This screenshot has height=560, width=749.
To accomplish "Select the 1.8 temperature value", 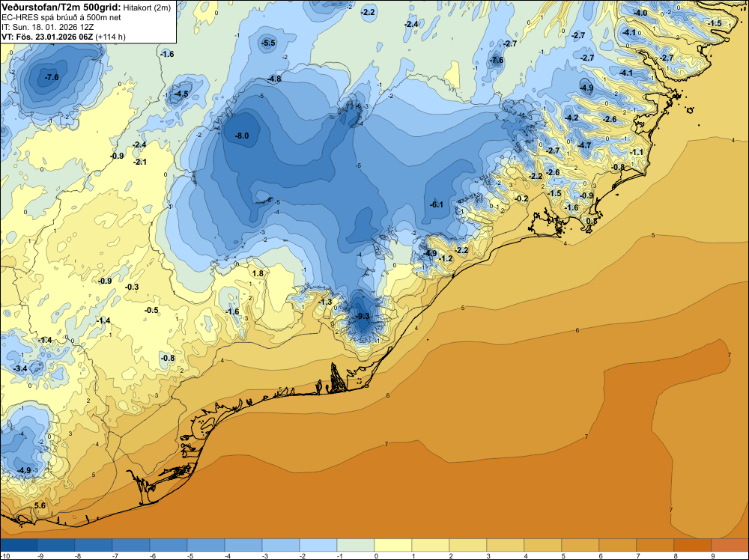I will tap(258, 273).
